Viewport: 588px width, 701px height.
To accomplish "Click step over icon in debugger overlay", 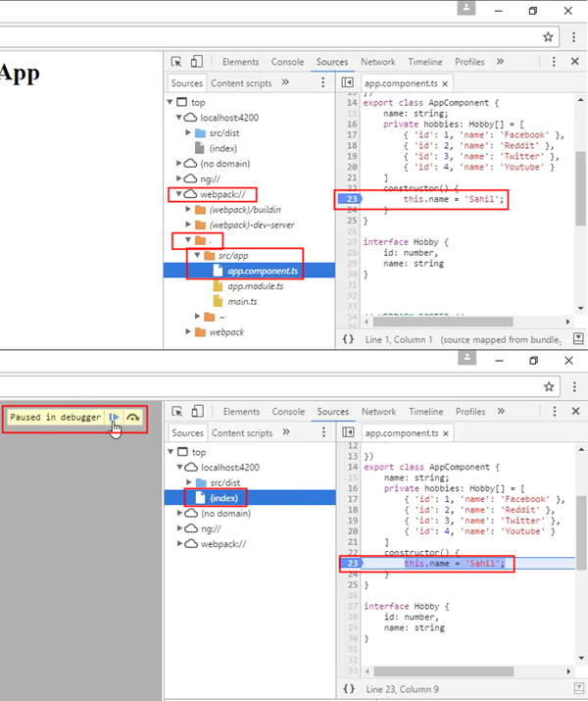I will (132, 417).
